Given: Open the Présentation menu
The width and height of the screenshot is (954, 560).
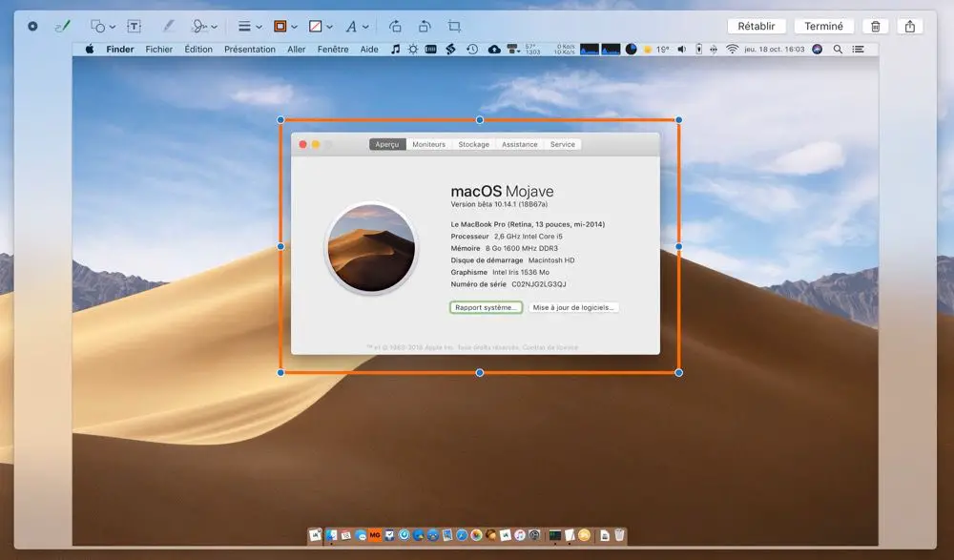Looking at the screenshot, I should click(x=249, y=50).
